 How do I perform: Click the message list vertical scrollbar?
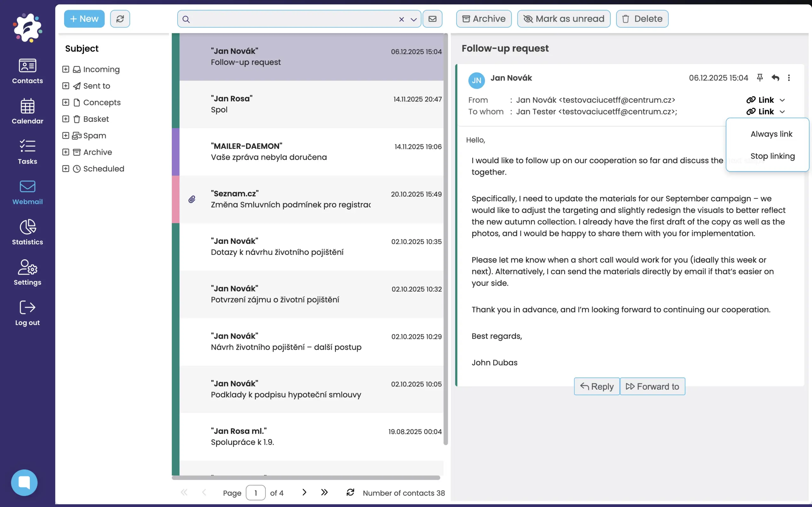point(445,239)
